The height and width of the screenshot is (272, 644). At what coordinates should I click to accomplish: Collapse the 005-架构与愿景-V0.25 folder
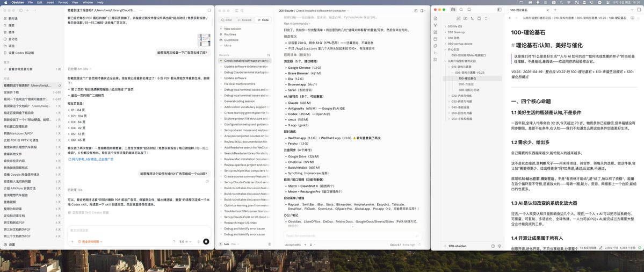469,73
